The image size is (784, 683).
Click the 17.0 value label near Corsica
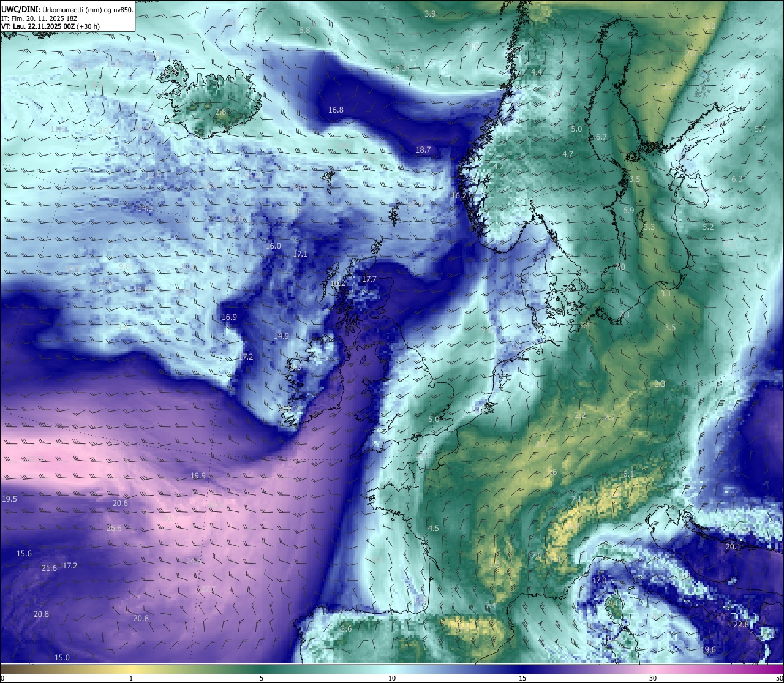(599, 580)
